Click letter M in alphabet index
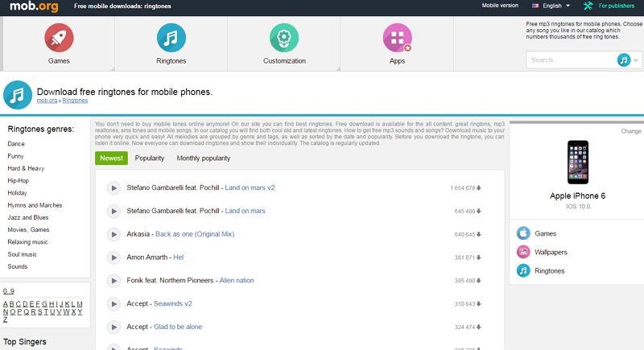 (80, 304)
